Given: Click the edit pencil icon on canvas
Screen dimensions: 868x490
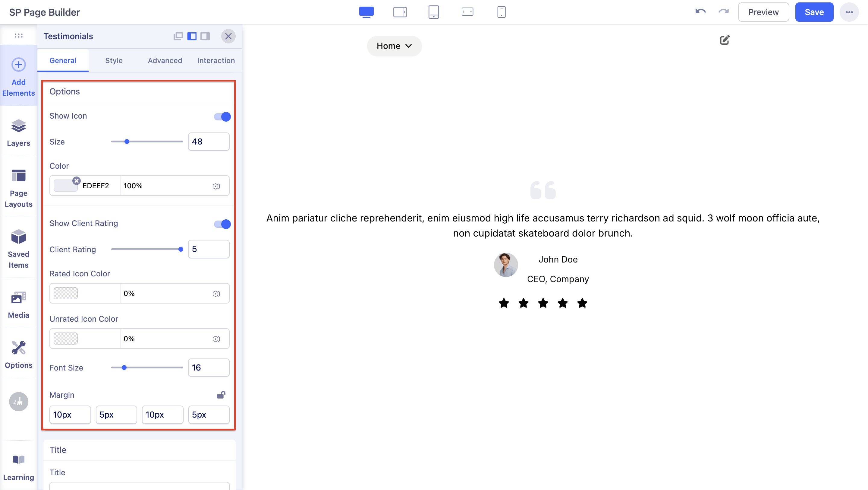Looking at the screenshot, I should [x=725, y=40].
